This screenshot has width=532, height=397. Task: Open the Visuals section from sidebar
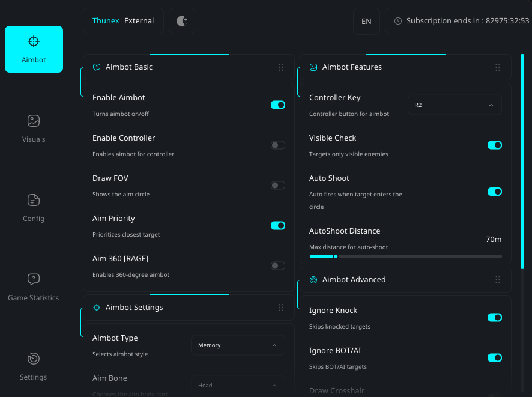coord(34,128)
